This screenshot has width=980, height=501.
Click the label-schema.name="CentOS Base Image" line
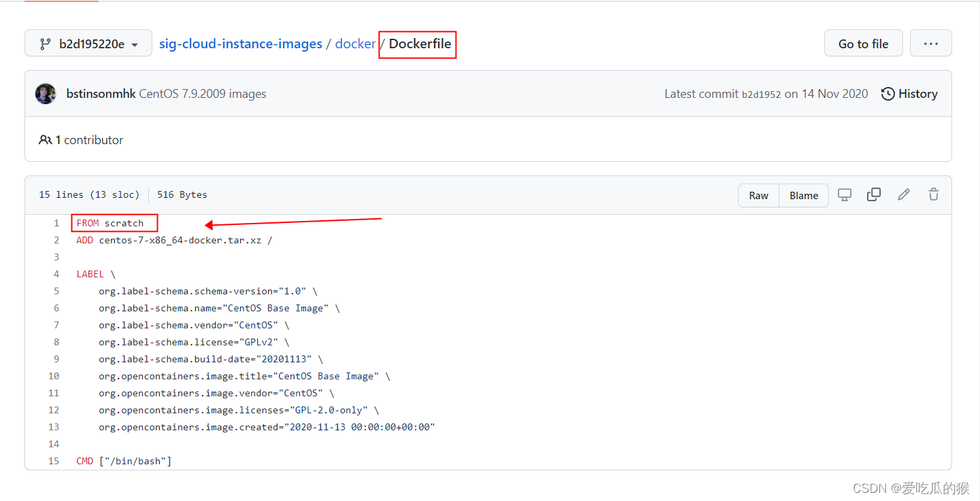(x=219, y=308)
